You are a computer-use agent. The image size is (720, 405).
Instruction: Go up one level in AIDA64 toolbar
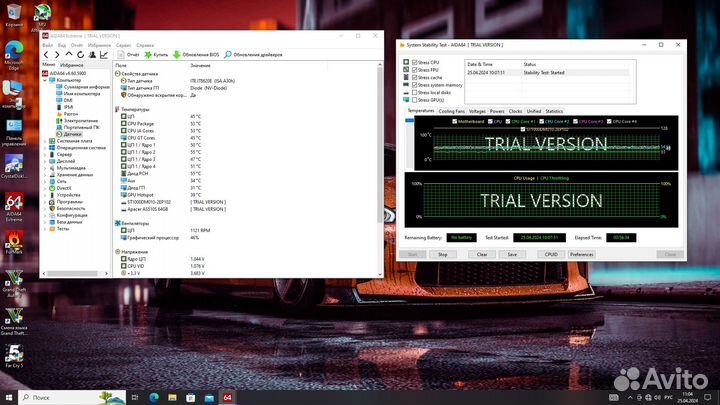pos(69,55)
